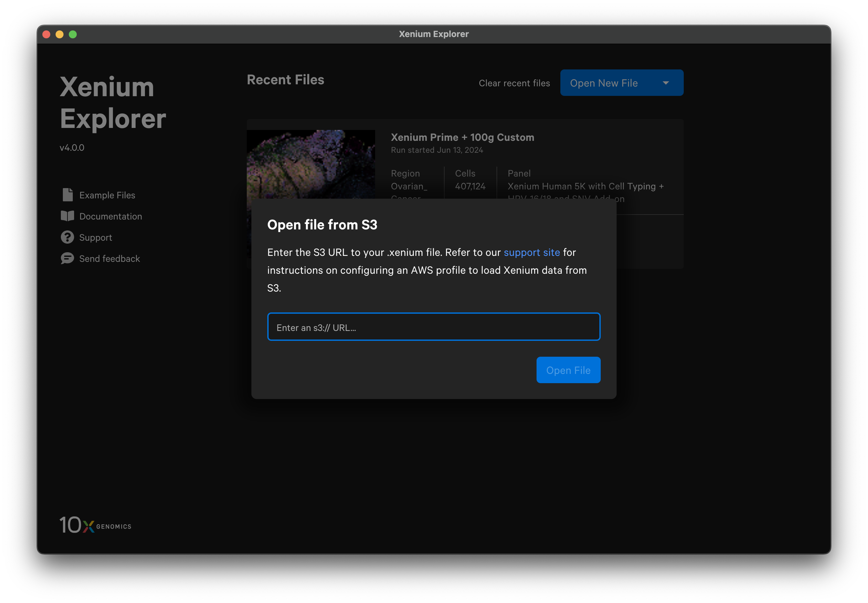Click the Documentation book icon
The width and height of the screenshot is (868, 603).
click(x=68, y=216)
